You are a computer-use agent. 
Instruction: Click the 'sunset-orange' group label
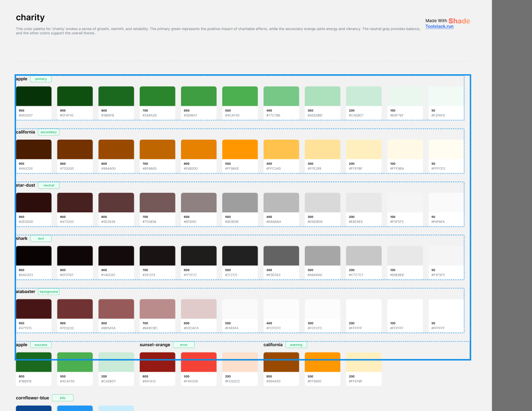click(155, 345)
